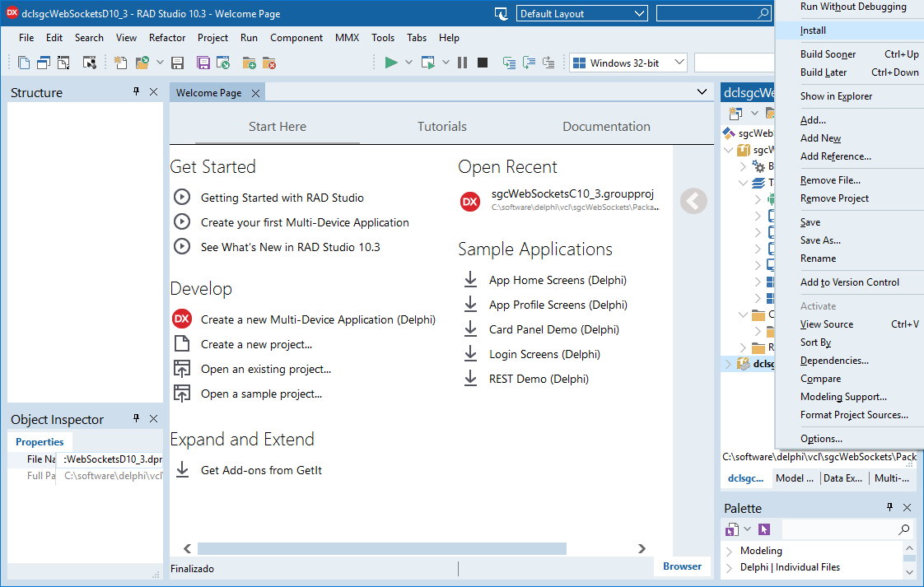Click the Palette purple cursor icon

(x=764, y=529)
